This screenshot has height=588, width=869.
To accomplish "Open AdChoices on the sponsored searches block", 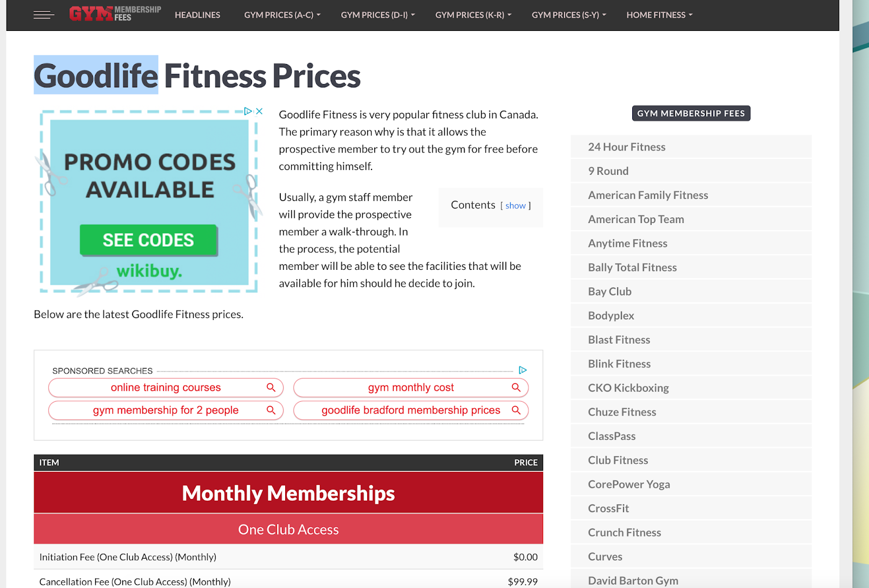I will 522,370.
